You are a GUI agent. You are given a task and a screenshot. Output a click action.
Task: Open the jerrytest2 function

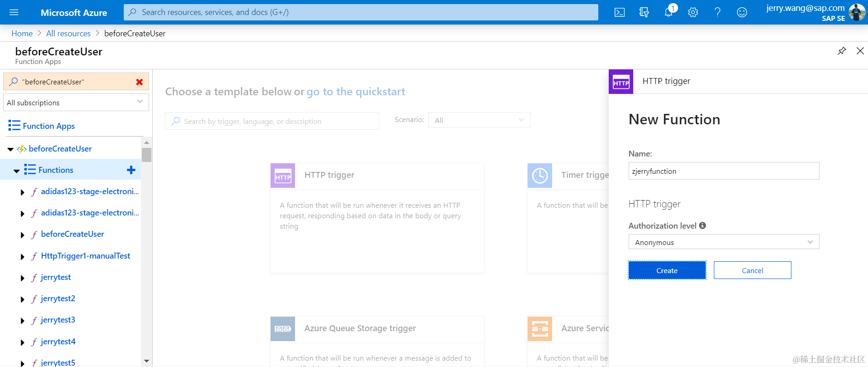pyautogui.click(x=58, y=298)
